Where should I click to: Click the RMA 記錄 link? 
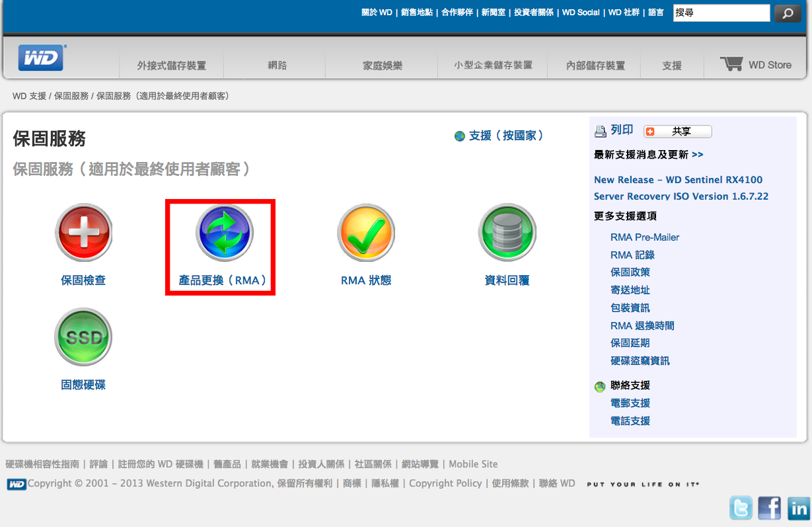tap(632, 255)
